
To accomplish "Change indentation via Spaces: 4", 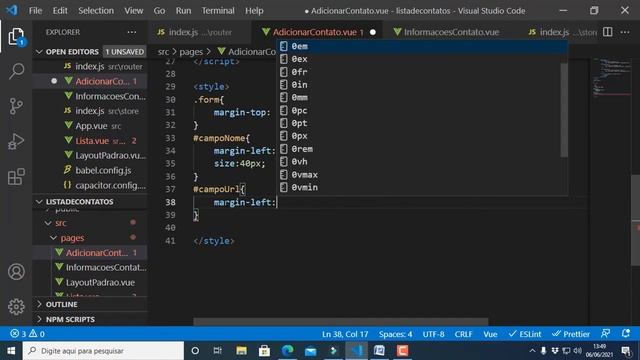I will (x=395, y=334).
